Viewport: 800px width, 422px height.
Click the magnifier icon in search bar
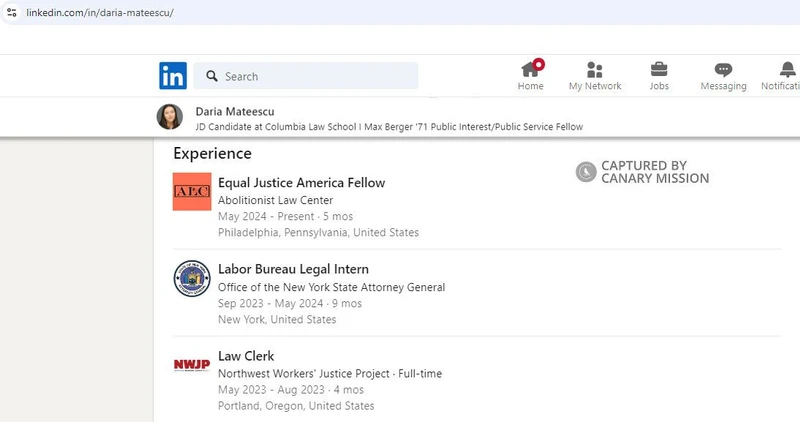coord(212,76)
